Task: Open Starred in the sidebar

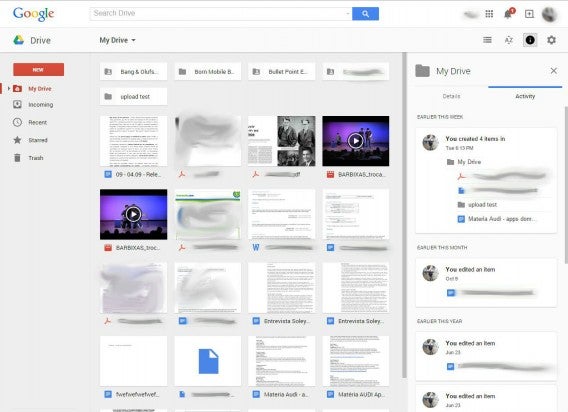Action: [38, 140]
